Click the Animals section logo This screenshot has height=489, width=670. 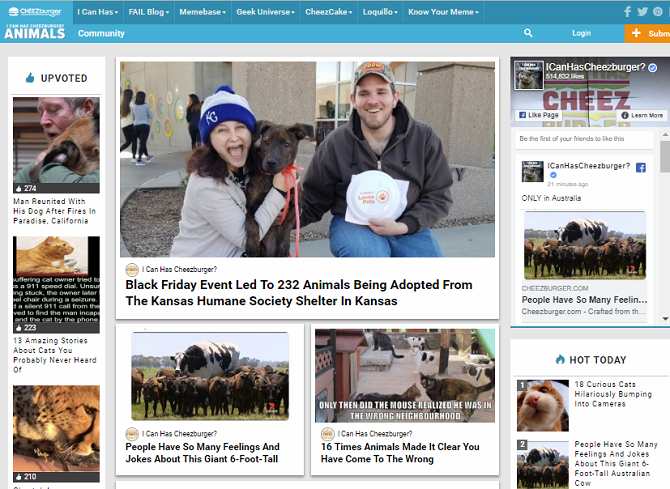(x=35, y=32)
